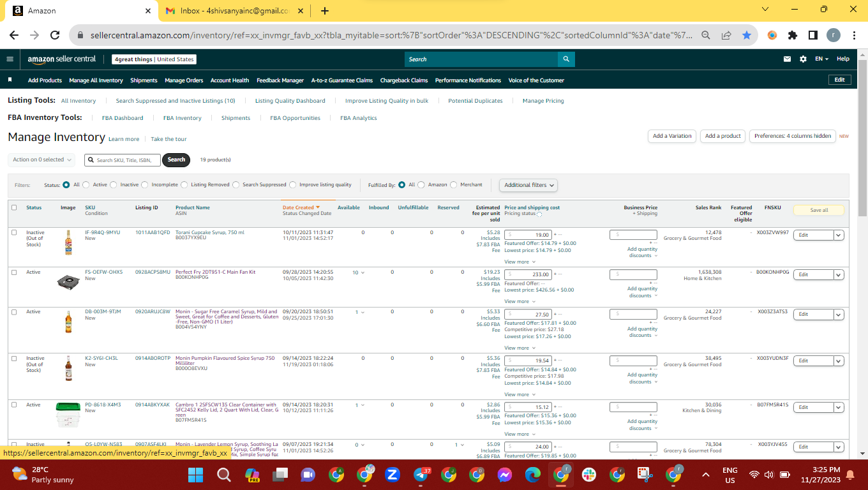This screenshot has height=490, width=868.
Task: Open Task View from the taskbar
Action: pyautogui.click(x=280, y=475)
